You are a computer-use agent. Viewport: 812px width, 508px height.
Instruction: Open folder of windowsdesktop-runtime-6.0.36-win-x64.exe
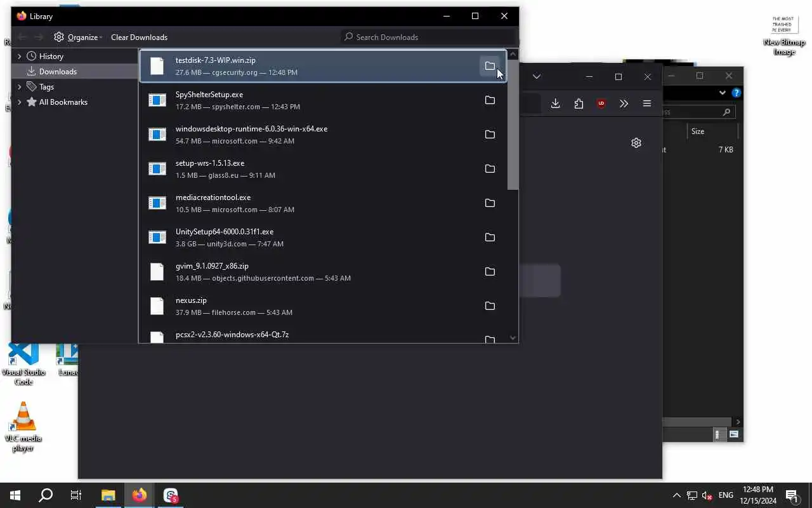coord(490,135)
